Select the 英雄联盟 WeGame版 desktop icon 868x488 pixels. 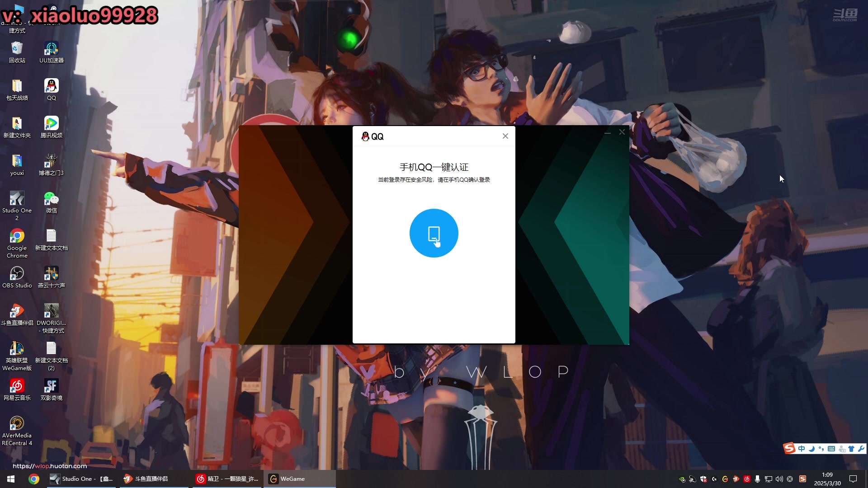pyautogui.click(x=17, y=356)
